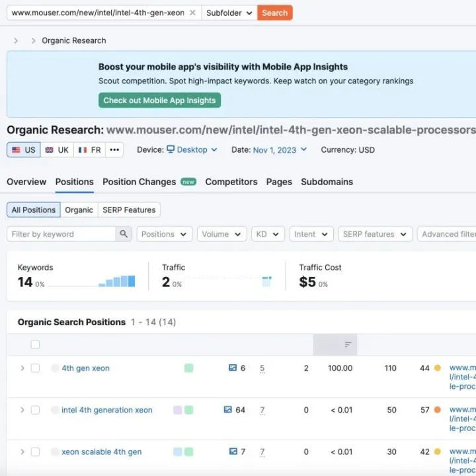Click the Keywords trend bar chart
Image resolution: width=476 pixels, height=476 pixels.
click(x=116, y=281)
